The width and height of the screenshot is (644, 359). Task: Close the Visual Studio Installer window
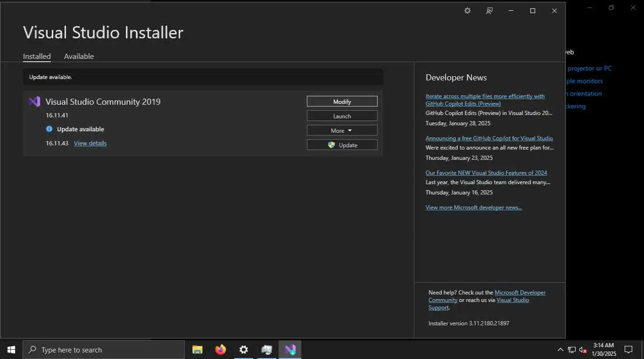554,11
